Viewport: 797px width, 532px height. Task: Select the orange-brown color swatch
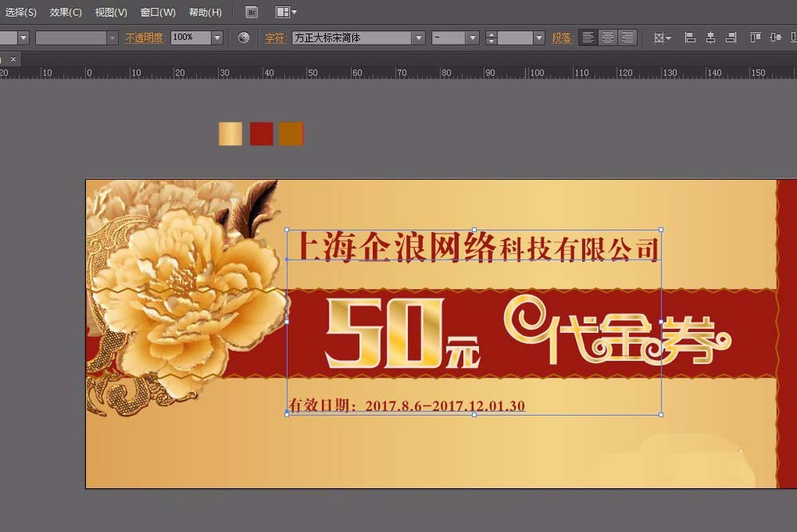291,134
